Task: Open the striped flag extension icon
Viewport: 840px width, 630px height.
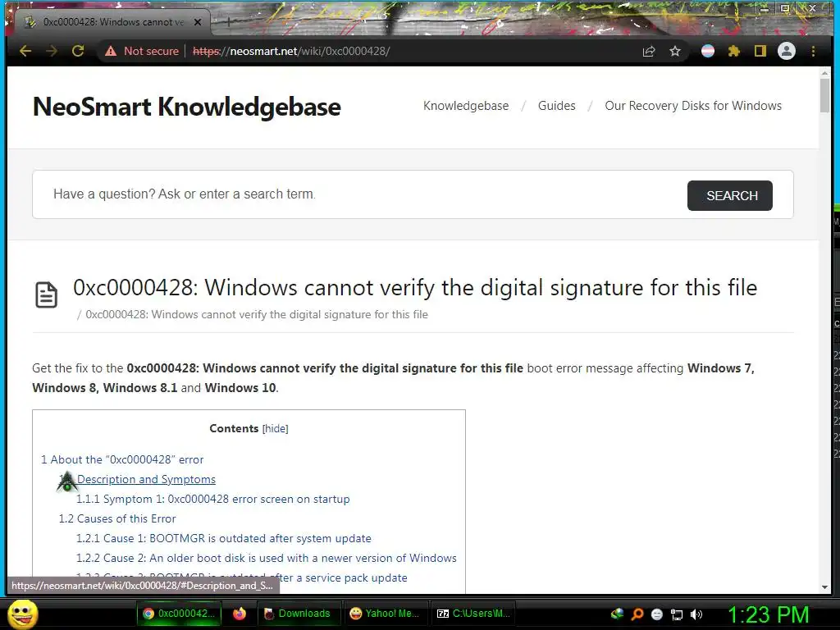Action: (x=708, y=51)
